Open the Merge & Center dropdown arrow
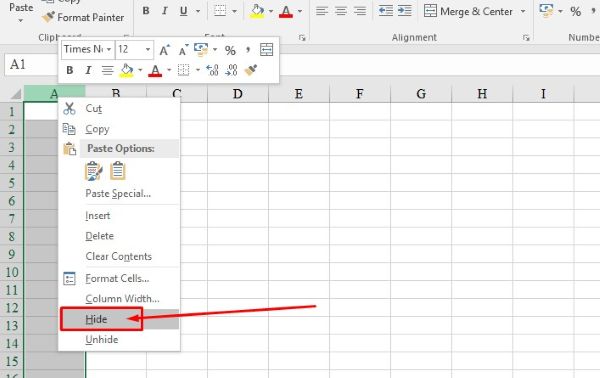The image size is (600, 378). 523,11
